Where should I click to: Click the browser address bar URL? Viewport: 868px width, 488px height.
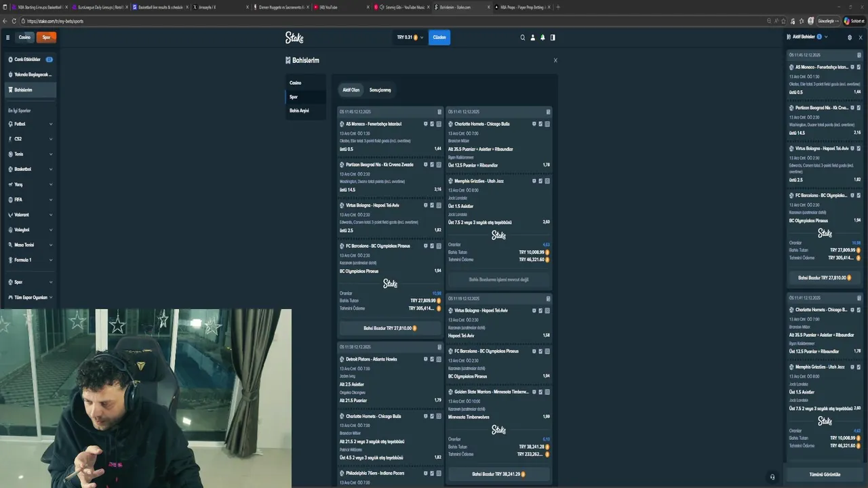[x=56, y=21]
